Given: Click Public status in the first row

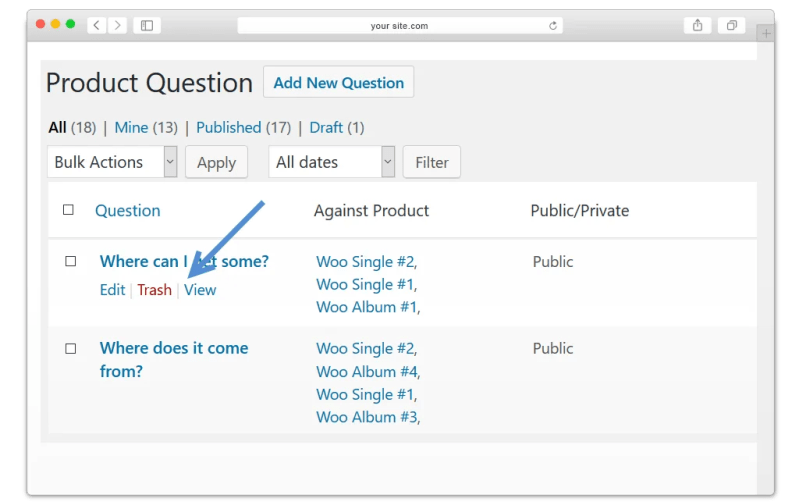Looking at the screenshot, I should (x=552, y=262).
